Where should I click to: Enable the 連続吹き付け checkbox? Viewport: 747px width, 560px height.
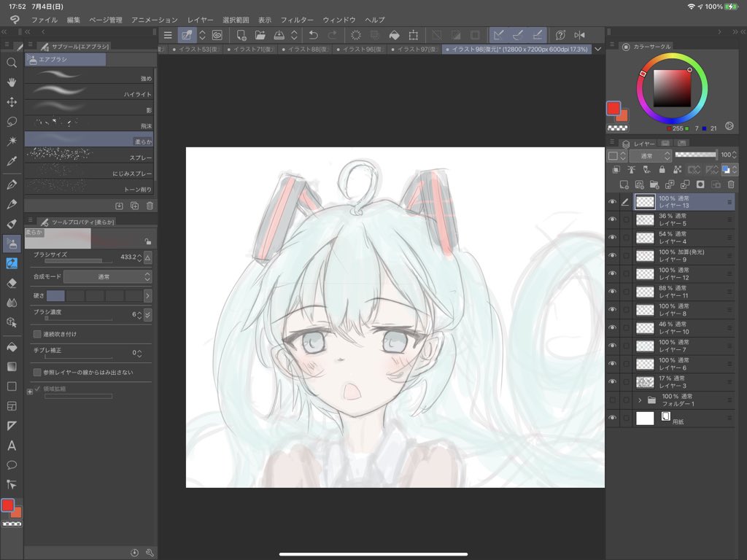coord(37,334)
